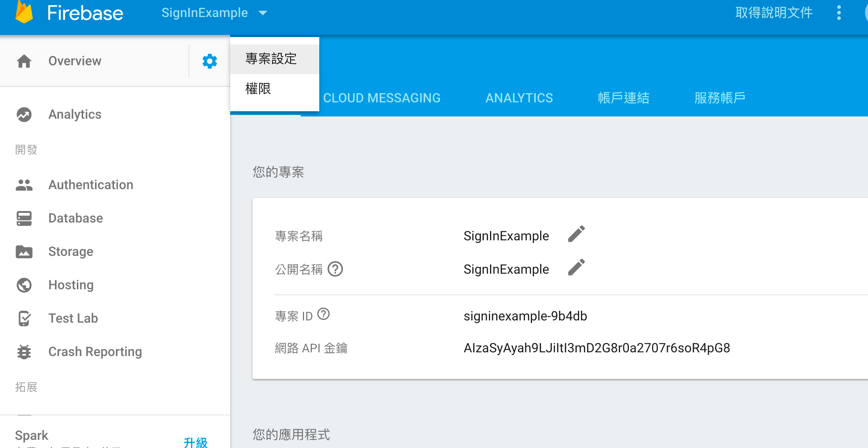Image resolution: width=868 pixels, height=448 pixels.
Task: Click the Crash Reporting bug icon
Action: (24, 352)
